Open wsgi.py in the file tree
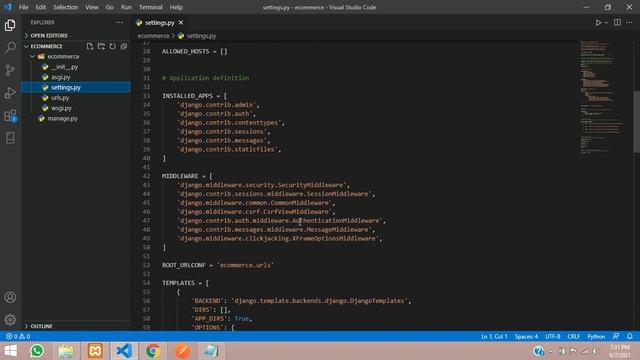640x360 pixels. [x=76, y=108]
